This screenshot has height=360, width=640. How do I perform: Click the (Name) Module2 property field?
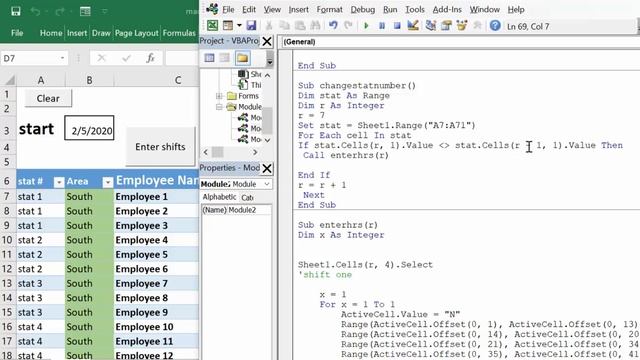coord(236,210)
